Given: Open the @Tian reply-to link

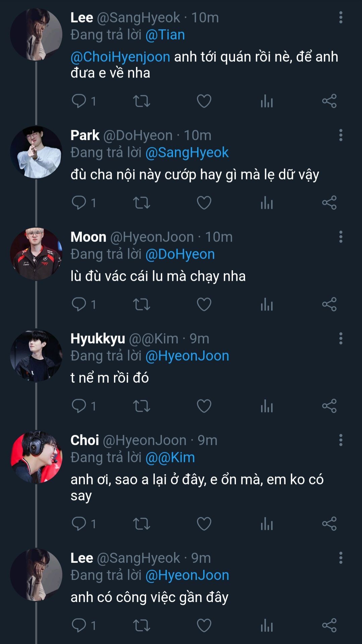Looking at the screenshot, I should [x=165, y=35].
